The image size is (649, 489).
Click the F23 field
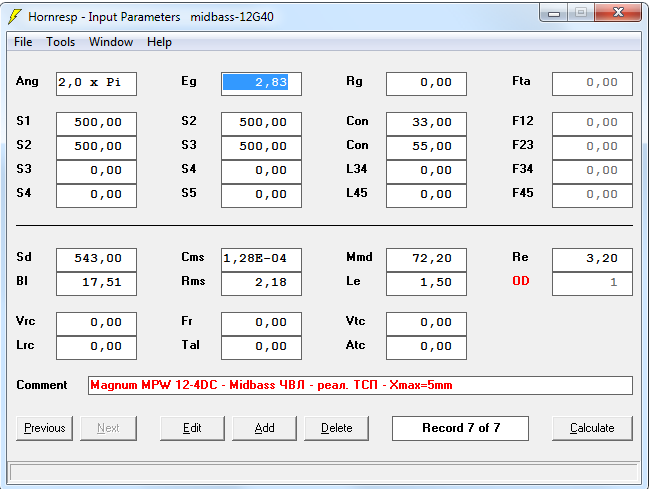coord(592,147)
